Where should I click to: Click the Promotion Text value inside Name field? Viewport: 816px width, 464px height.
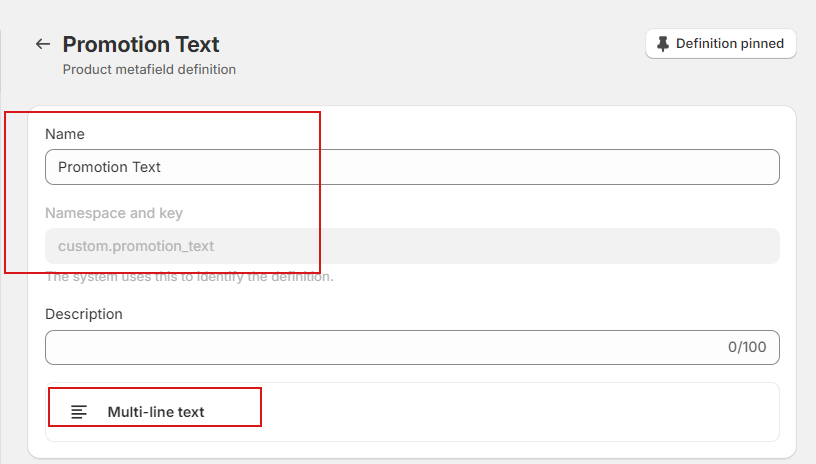[x=109, y=167]
